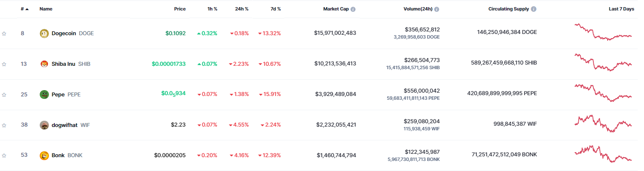This screenshot has height=171, width=644.
Task: Toggle the watchlist star for Bonk
Action: pos(4,155)
